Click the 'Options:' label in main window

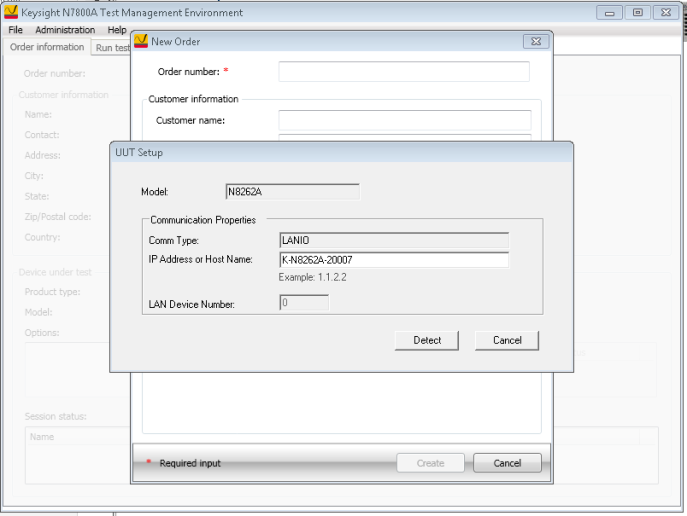42,333
